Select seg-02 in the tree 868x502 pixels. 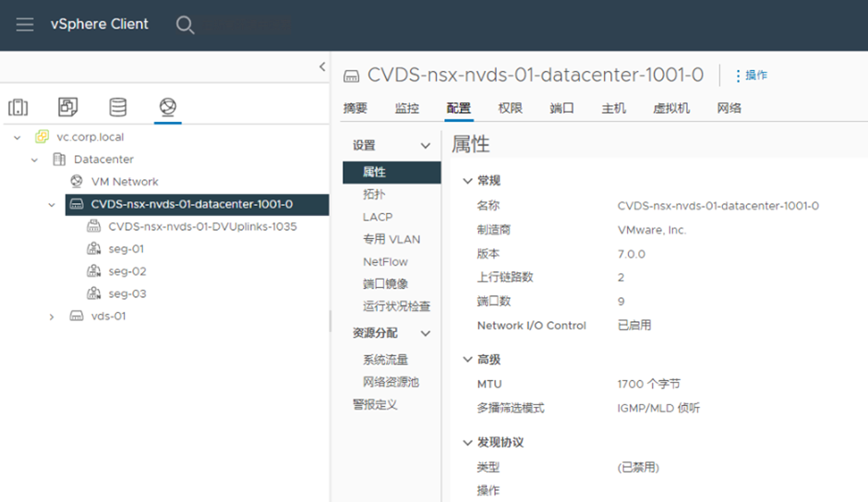tap(127, 271)
